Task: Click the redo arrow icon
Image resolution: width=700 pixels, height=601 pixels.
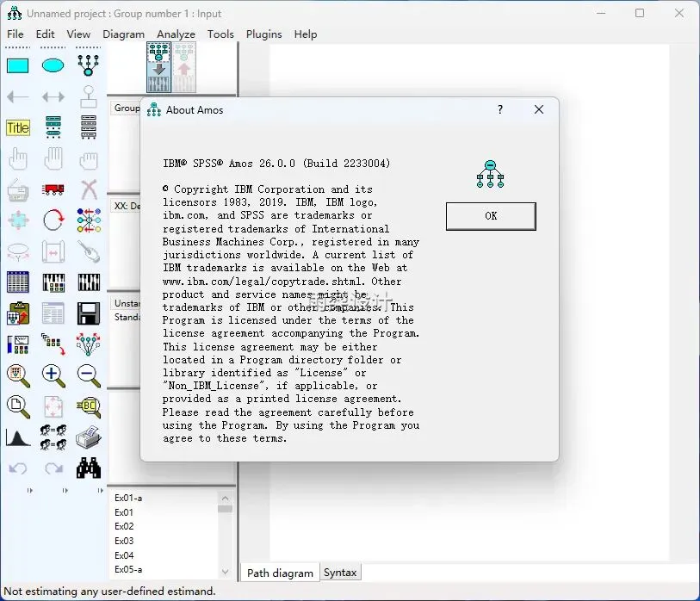Action: pyautogui.click(x=53, y=469)
